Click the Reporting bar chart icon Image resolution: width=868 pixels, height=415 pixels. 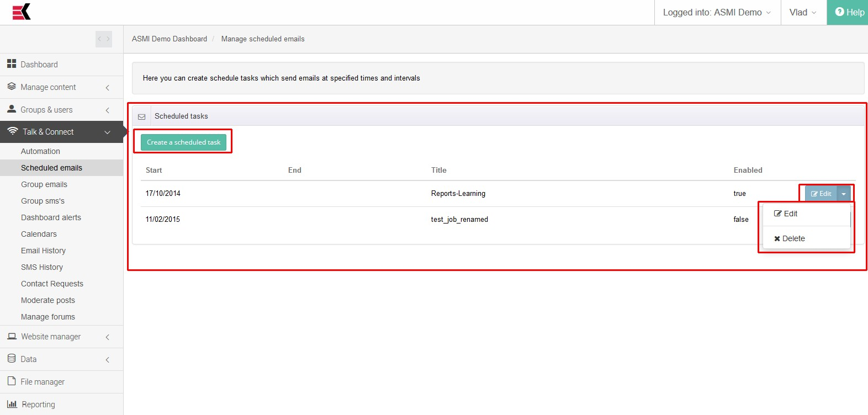point(12,404)
